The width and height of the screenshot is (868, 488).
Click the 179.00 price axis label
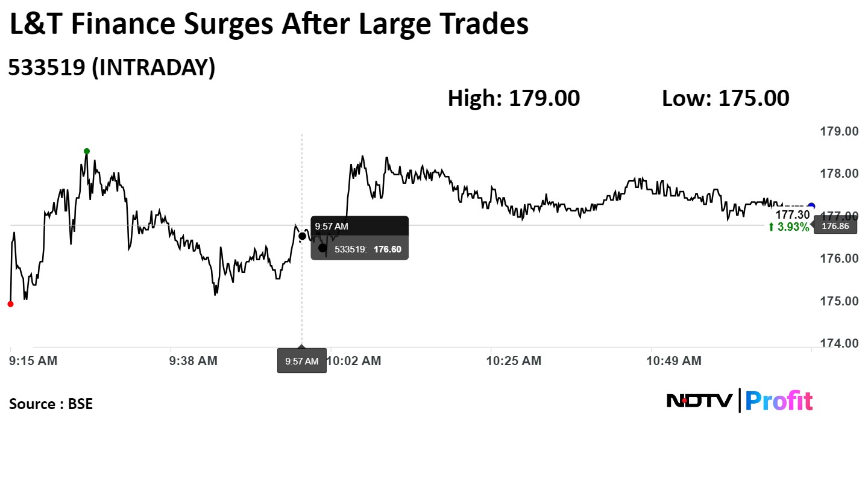(838, 131)
